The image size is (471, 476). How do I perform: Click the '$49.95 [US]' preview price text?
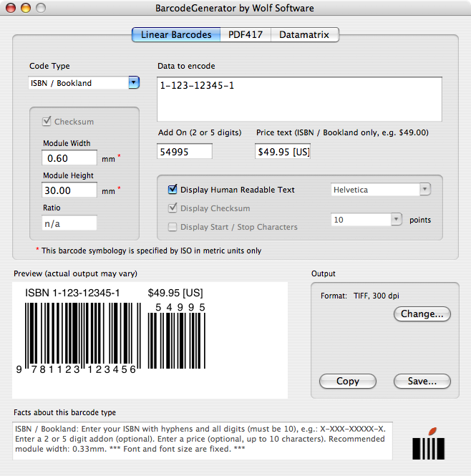pos(175,293)
